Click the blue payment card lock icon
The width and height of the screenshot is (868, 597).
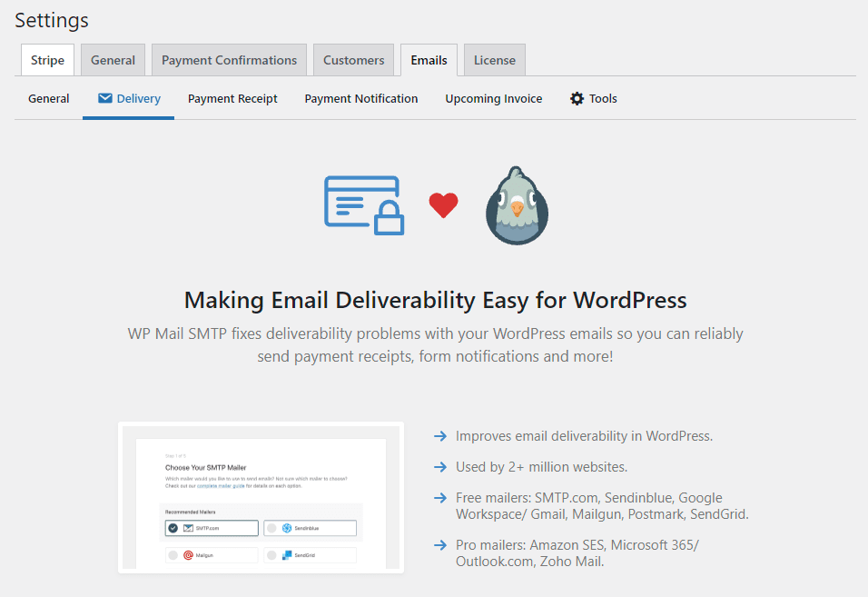[x=364, y=205]
